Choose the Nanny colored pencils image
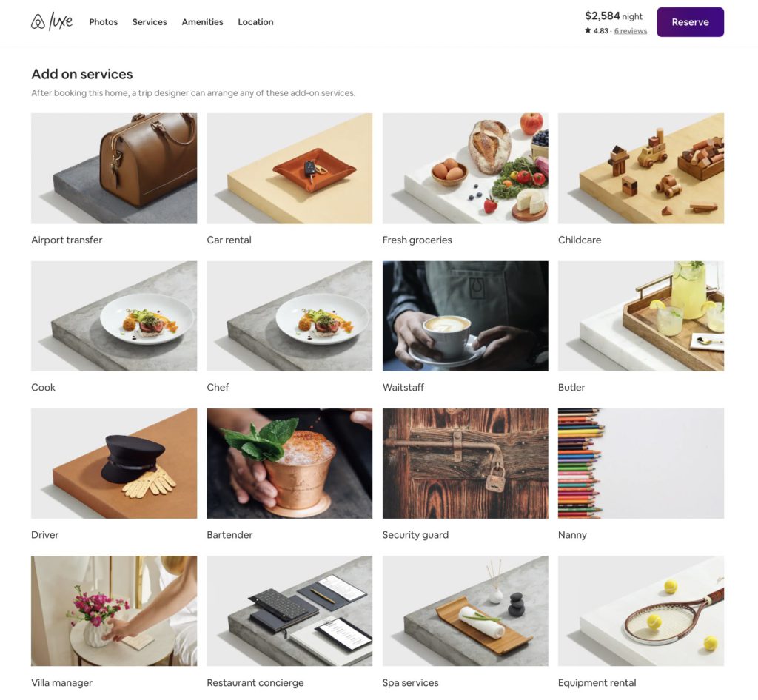This screenshot has height=700, width=758. click(x=641, y=464)
